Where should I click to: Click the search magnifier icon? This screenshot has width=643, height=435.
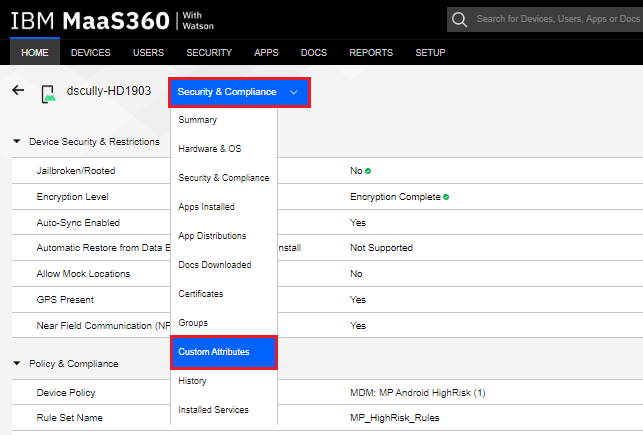pos(459,19)
